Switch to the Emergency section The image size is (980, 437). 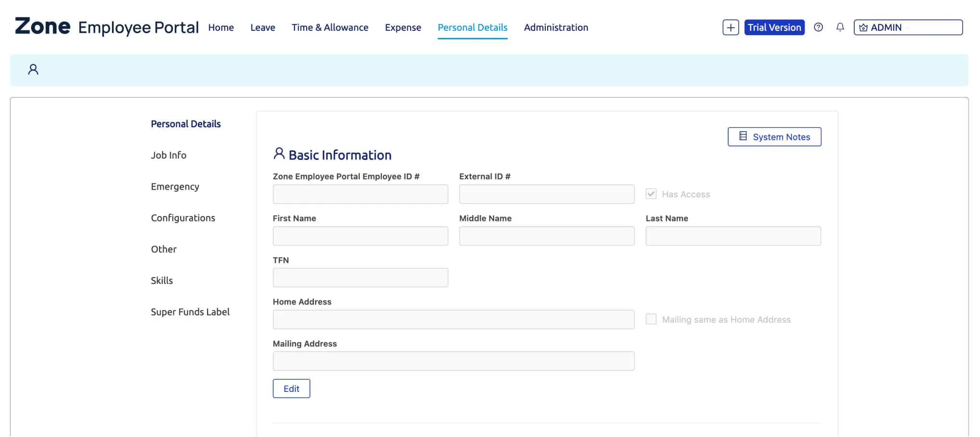point(175,187)
